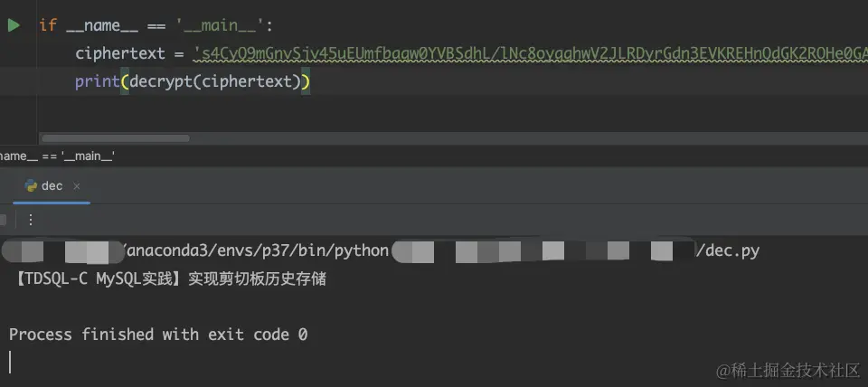
Task: Click the horizontal editor scrollbar
Action: 116,137
